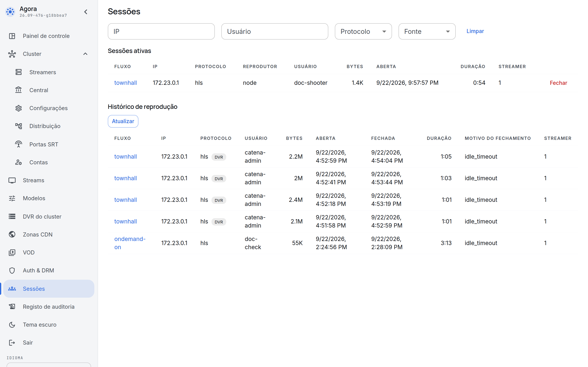Open Central bank-building icon
588x367 pixels.
point(18,90)
